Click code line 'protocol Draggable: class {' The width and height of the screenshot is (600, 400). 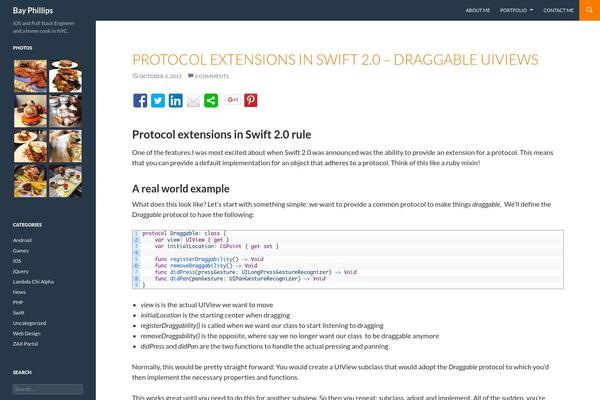pos(184,233)
